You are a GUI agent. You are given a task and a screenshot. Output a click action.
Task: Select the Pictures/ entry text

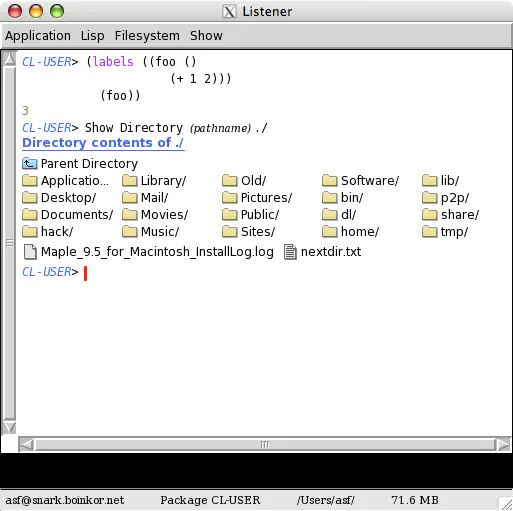click(x=266, y=198)
